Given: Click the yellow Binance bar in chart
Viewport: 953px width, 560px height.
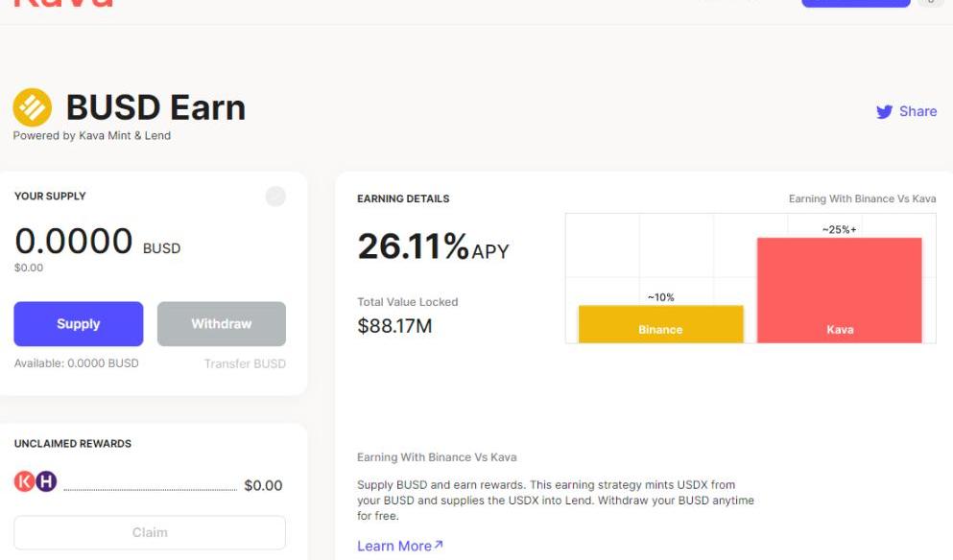Looking at the screenshot, I should (x=660, y=324).
